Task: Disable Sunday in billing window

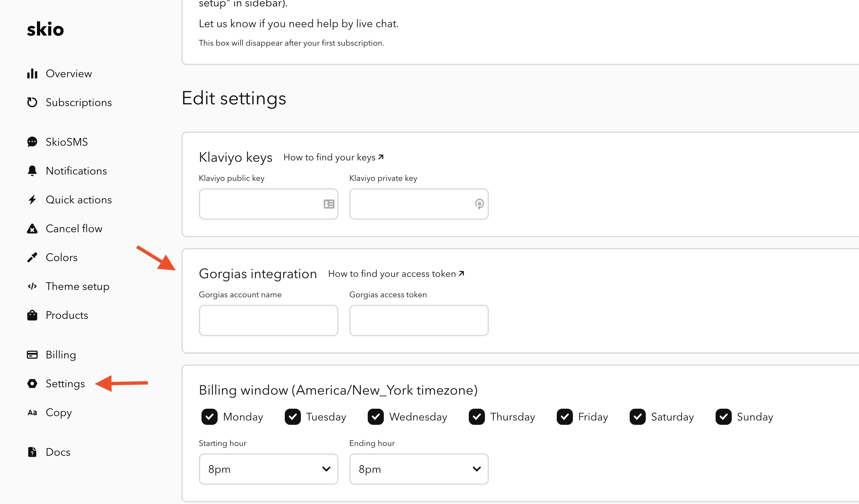Action: 723,417
